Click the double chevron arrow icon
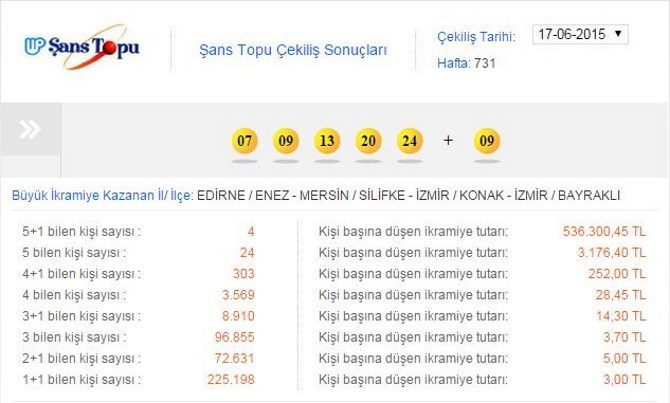This screenshot has height=403, width=670. (x=30, y=129)
